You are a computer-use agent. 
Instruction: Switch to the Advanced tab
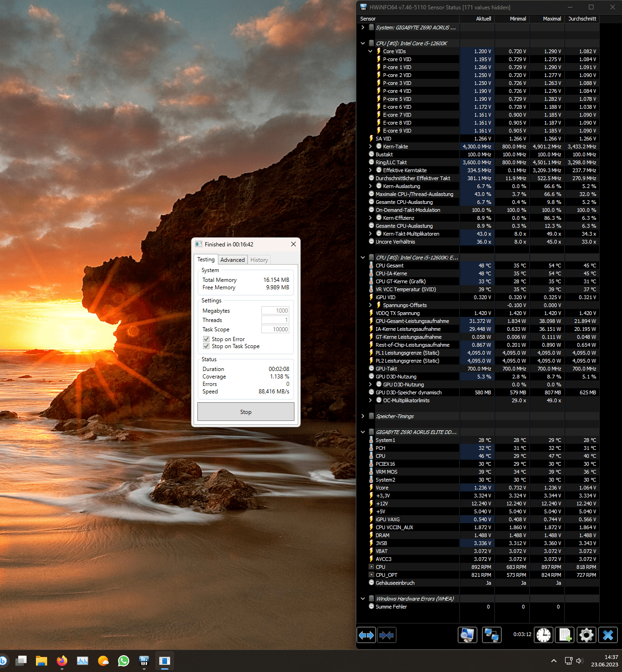(x=232, y=260)
